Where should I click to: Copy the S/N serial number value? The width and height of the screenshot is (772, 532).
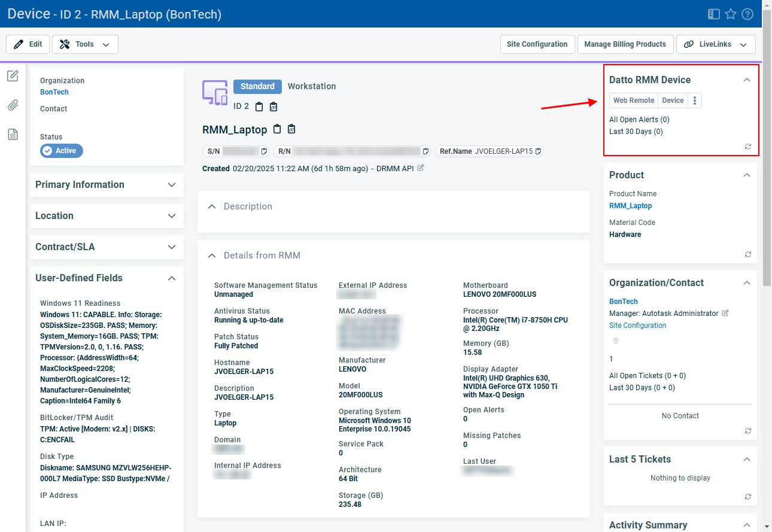pos(264,151)
